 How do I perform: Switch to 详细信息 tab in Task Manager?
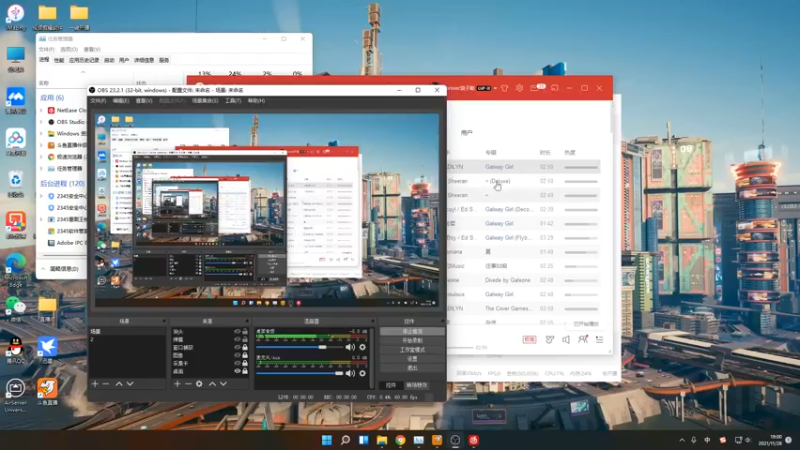point(144,60)
